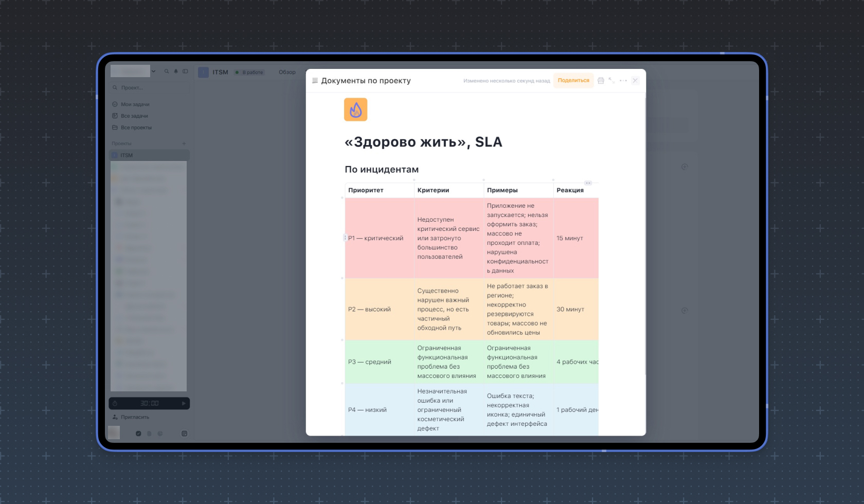
Task: Click the Не работает заказ в регионе cell
Action: (518, 309)
